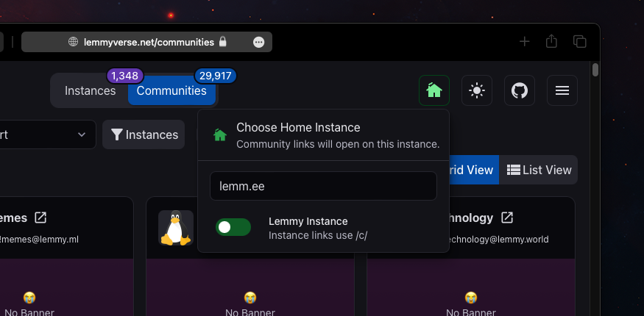The image size is (644, 316).
Task: Click the ellipsis icon in address bar
Action: [259, 42]
